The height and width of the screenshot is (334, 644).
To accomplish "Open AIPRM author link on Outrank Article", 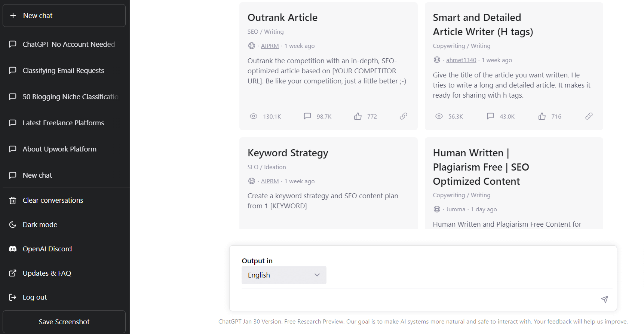I will pos(270,46).
